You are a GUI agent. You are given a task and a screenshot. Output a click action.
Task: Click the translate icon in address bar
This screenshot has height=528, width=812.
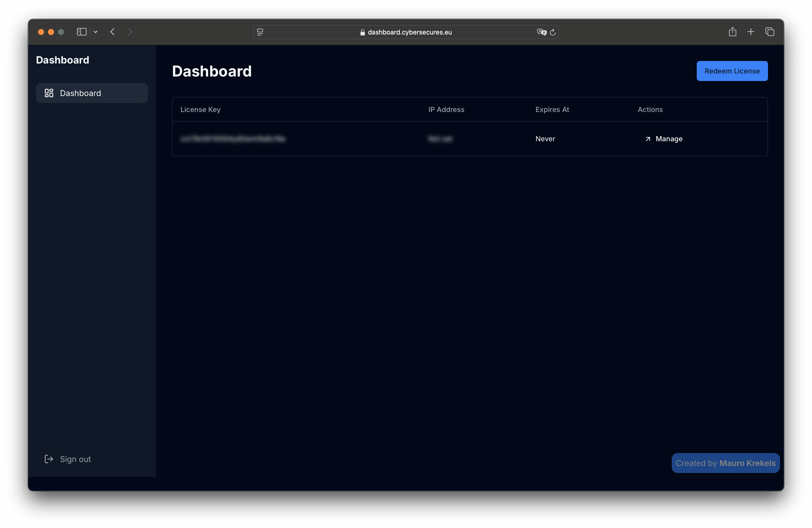[x=541, y=32]
